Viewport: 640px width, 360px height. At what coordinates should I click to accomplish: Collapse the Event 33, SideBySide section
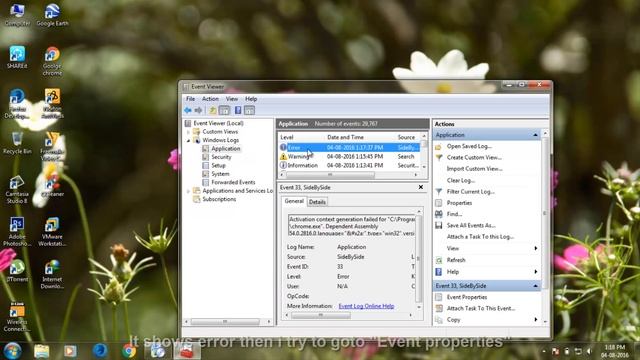click(x=535, y=286)
